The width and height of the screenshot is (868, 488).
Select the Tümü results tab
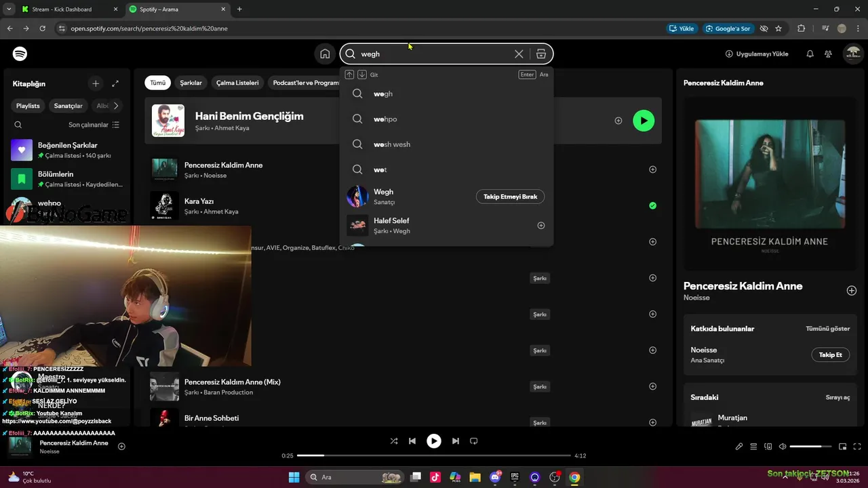157,83
